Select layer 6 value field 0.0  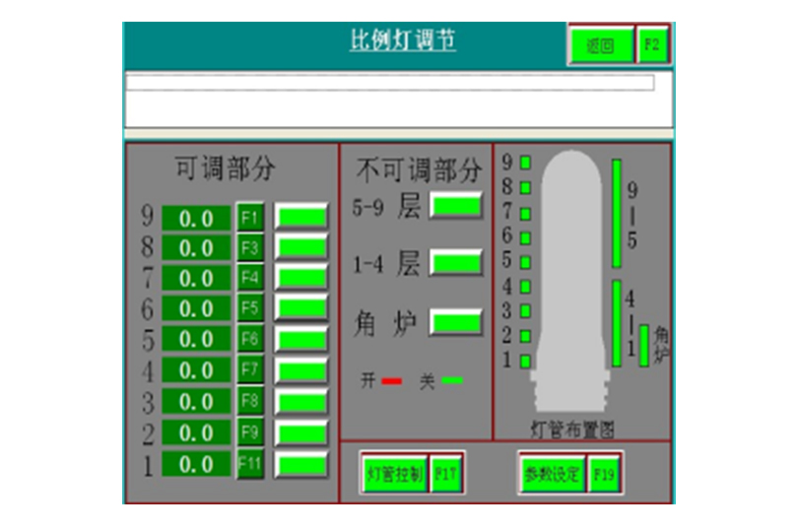196,308
